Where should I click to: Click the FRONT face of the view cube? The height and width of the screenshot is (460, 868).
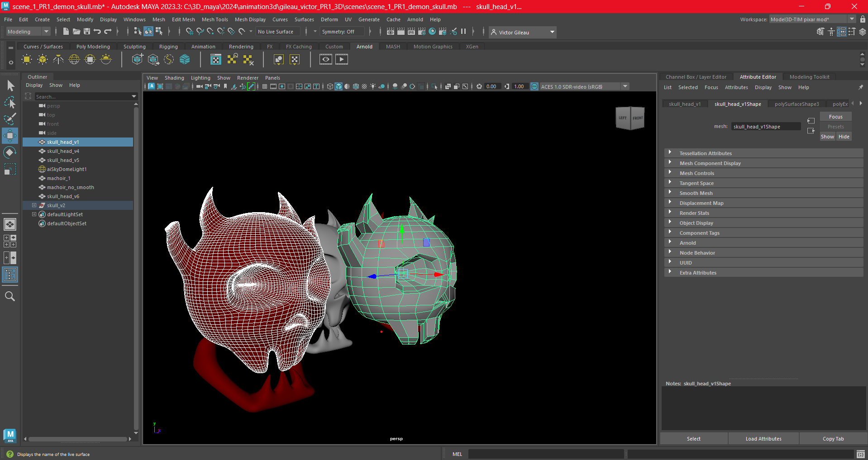[637, 118]
